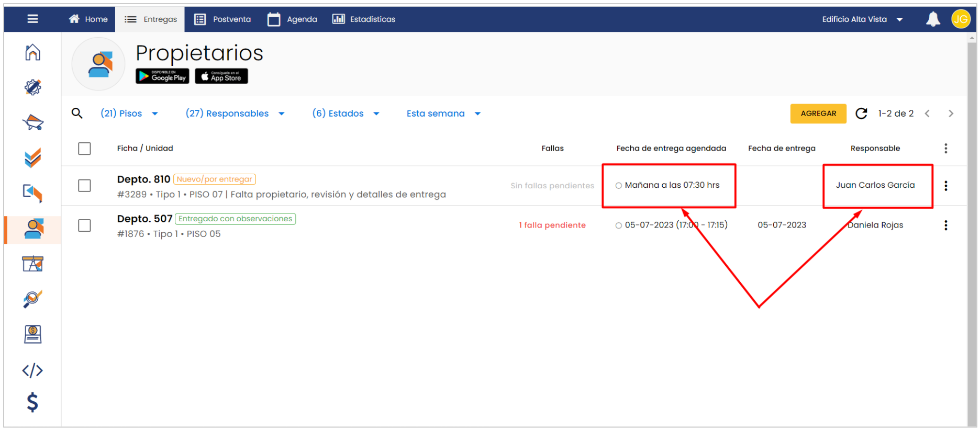Switch to the Postventa tab
Image resolution: width=980 pixels, height=430 pixels.
223,19
